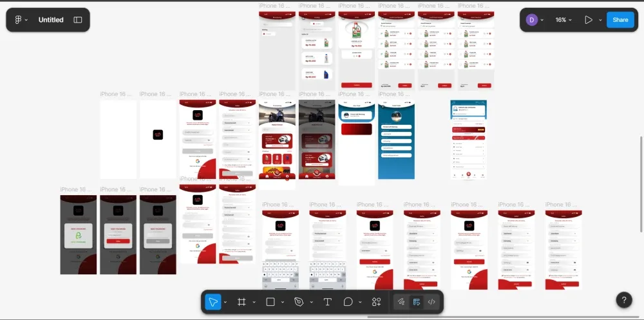
Task: Switch to Design mode icon
Action: pyautogui.click(x=417, y=302)
